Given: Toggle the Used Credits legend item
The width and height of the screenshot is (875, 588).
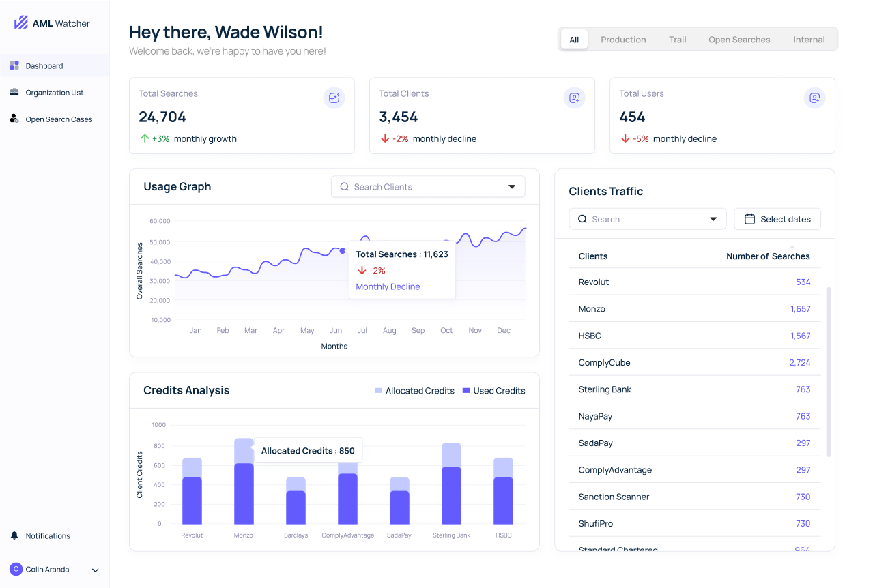Looking at the screenshot, I should coord(493,390).
